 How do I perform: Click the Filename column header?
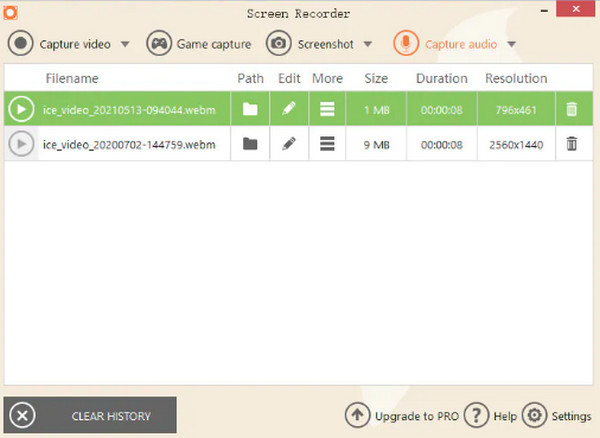click(72, 78)
